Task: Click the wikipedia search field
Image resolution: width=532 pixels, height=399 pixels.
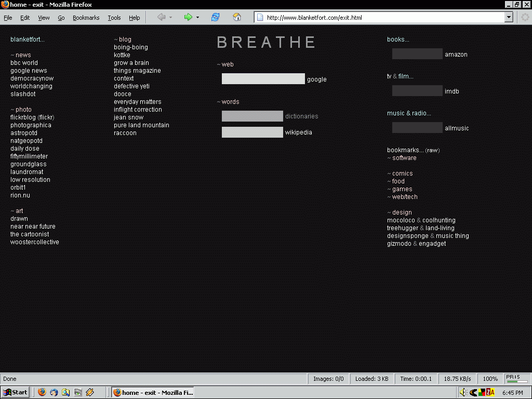Action: coord(252,132)
